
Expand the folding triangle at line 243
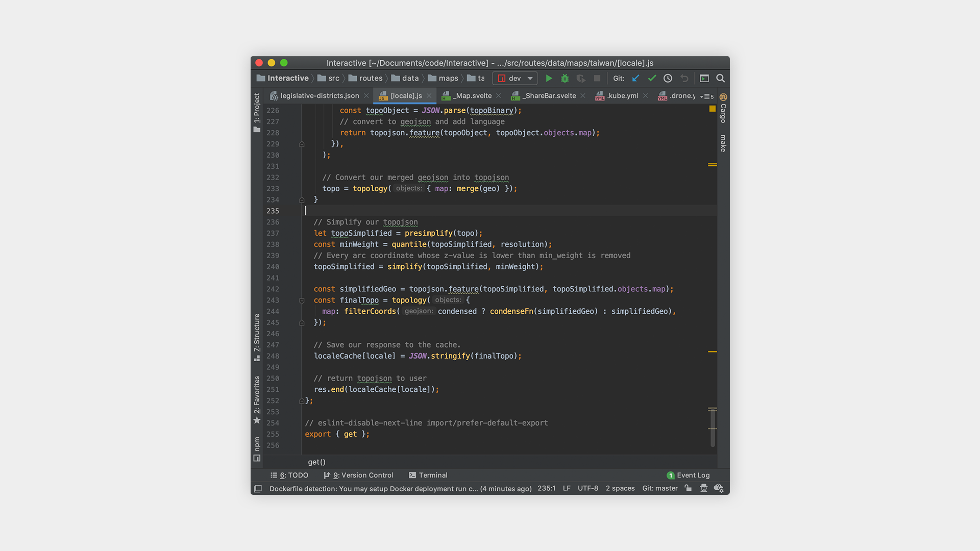302,300
